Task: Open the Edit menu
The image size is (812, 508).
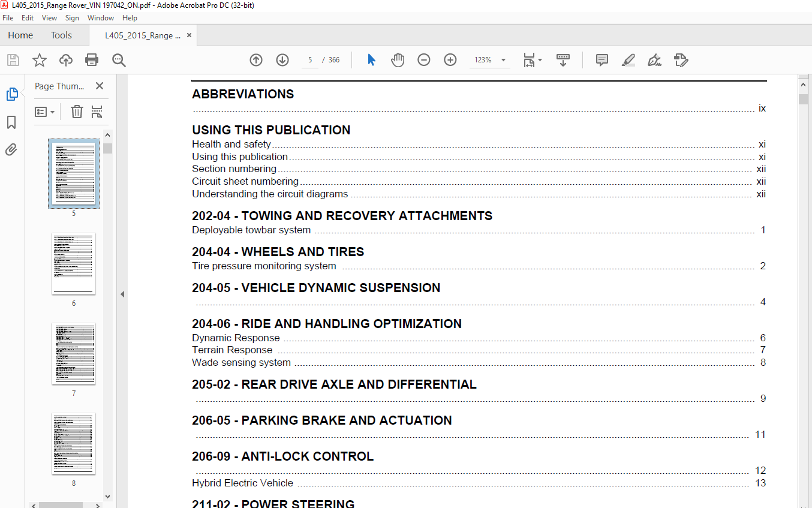Action: (28, 18)
